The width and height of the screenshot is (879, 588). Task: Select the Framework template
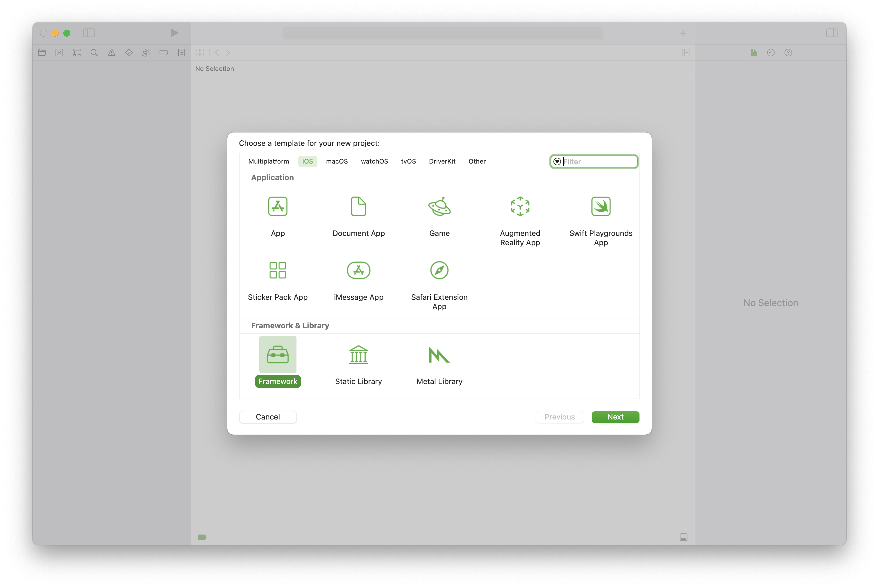point(278,355)
